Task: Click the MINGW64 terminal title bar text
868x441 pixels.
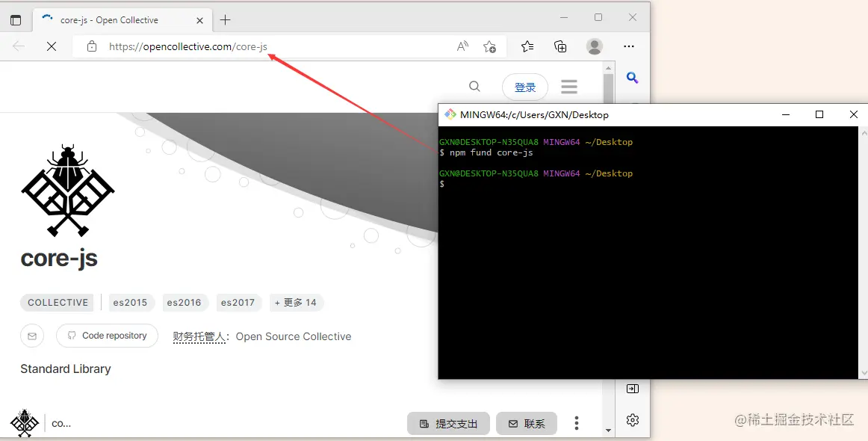Action: click(534, 114)
